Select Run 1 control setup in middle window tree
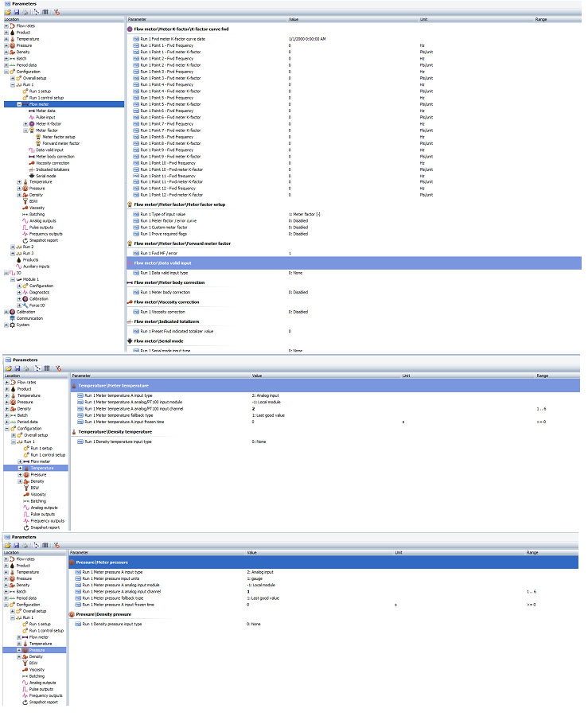 [48, 455]
